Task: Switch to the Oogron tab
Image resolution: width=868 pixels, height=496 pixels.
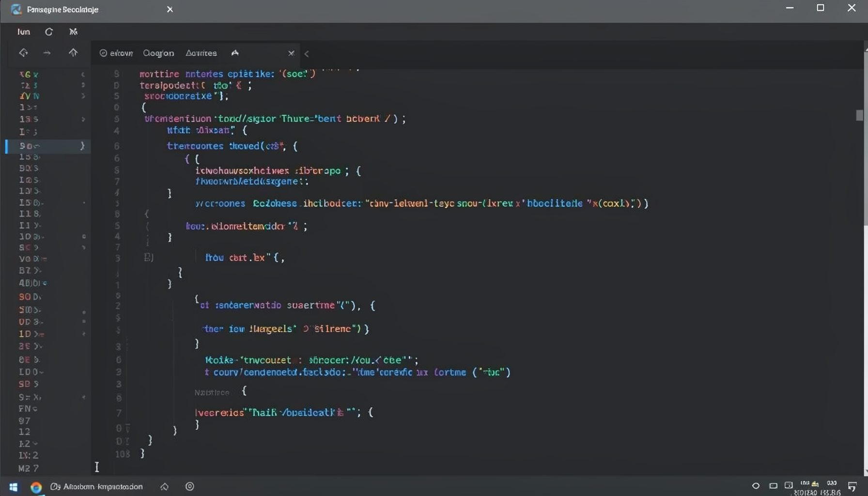Action: (x=158, y=53)
